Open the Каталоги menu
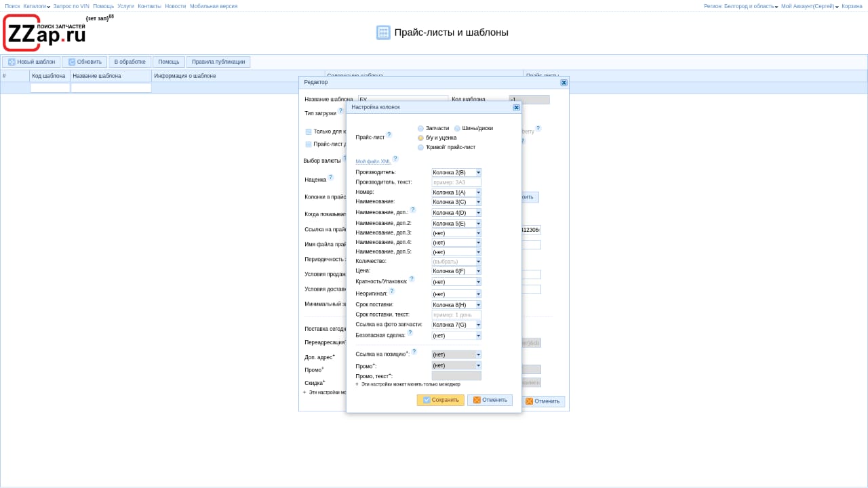 (x=37, y=6)
